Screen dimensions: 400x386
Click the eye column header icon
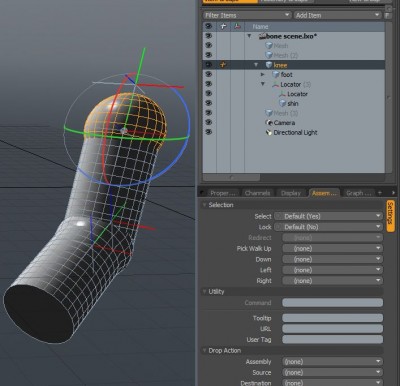(x=209, y=26)
